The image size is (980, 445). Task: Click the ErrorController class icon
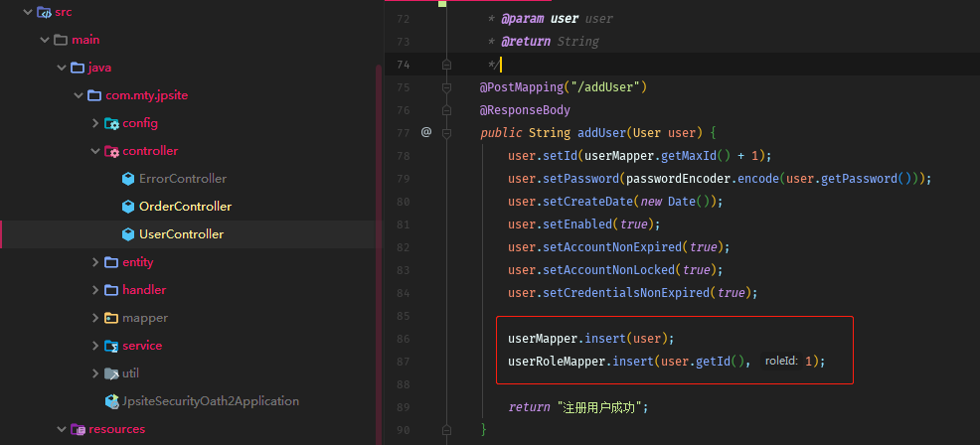[128, 179]
